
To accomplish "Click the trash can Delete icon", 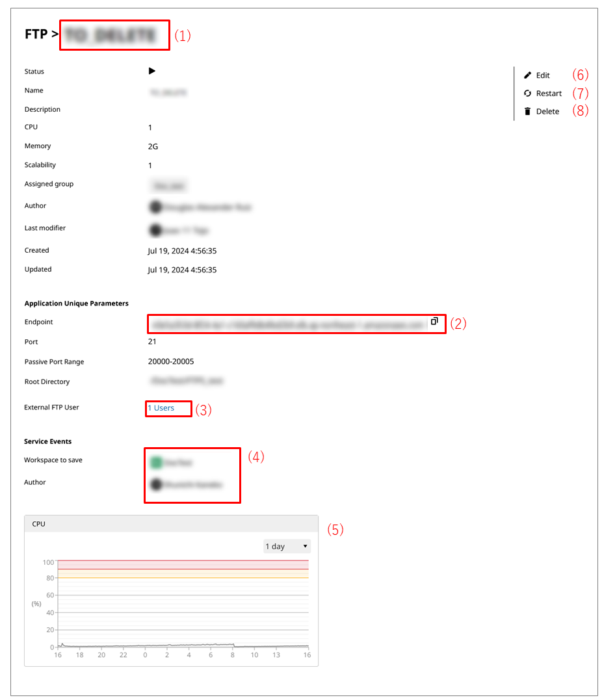I will tap(528, 111).
